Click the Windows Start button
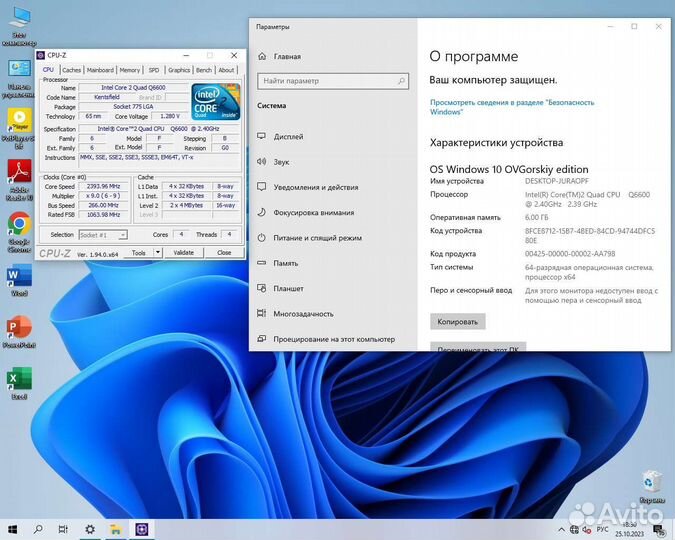 tap(12, 529)
